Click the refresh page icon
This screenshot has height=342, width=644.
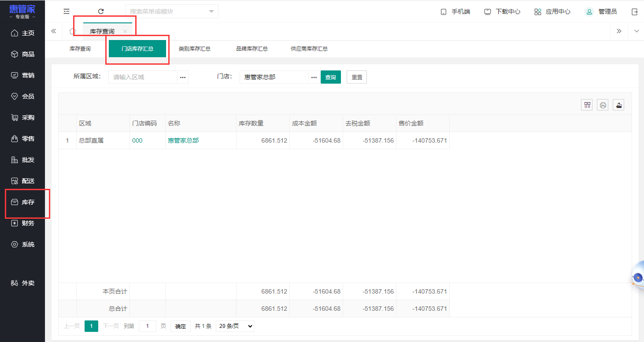pyautogui.click(x=101, y=11)
